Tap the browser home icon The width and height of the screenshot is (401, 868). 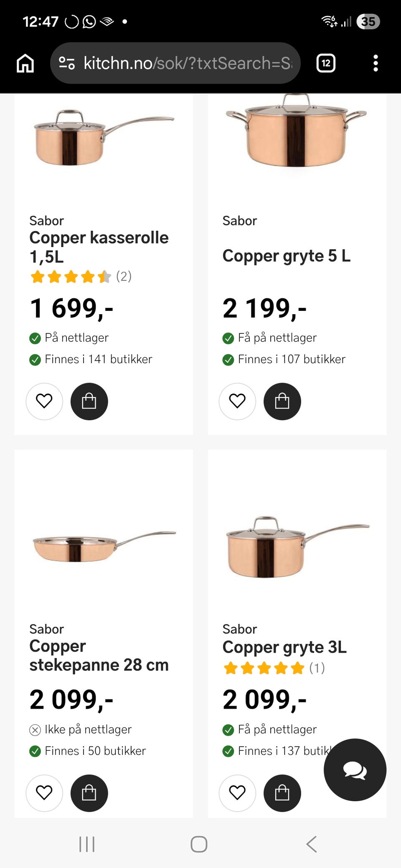pyautogui.click(x=25, y=63)
